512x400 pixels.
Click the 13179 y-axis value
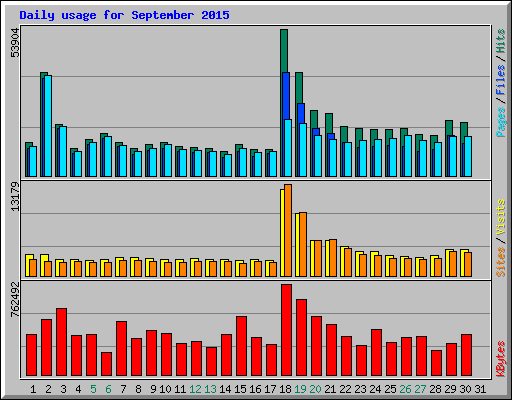click(15, 197)
